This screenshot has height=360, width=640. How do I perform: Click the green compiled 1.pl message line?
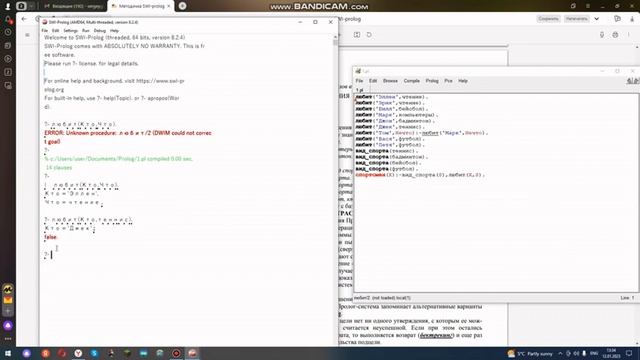(x=118, y=159)
